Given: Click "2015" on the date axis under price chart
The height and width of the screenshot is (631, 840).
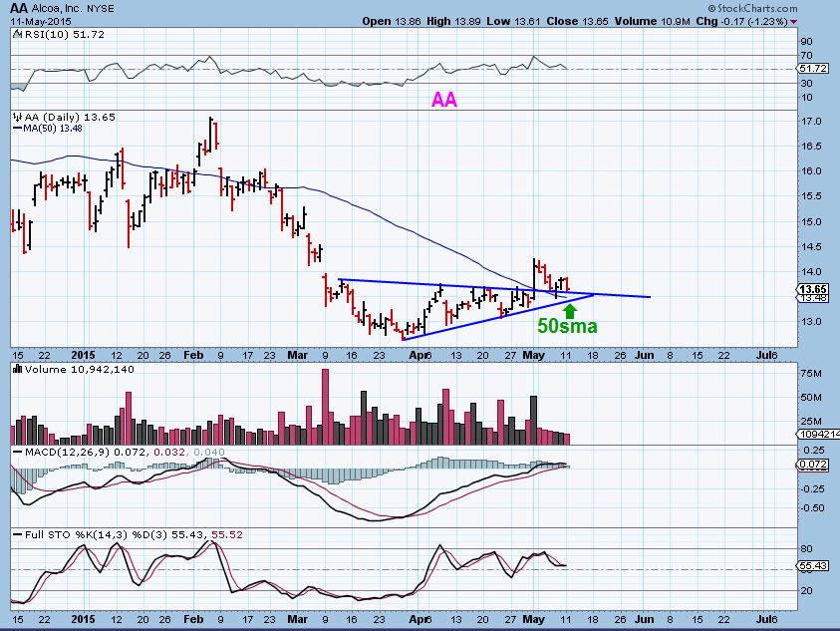Looking at the screenshot, I should coord(83,355).
